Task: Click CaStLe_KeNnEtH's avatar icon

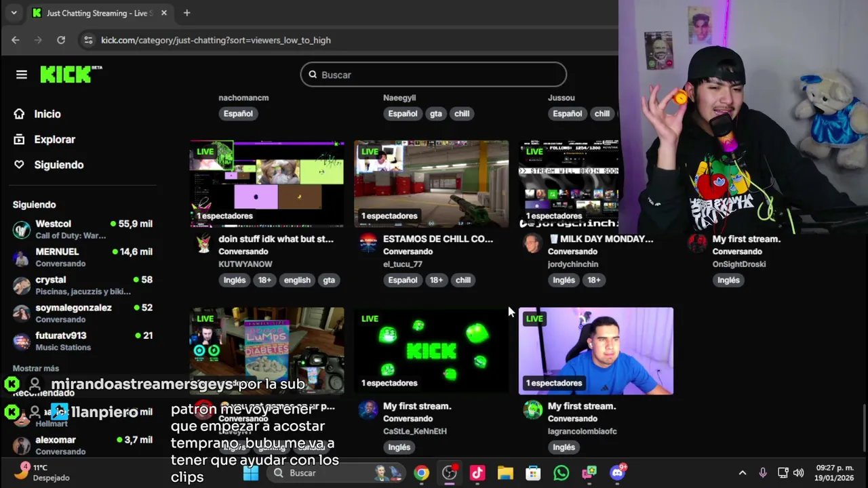Action: pyautogui.click(x=368, y=410)
